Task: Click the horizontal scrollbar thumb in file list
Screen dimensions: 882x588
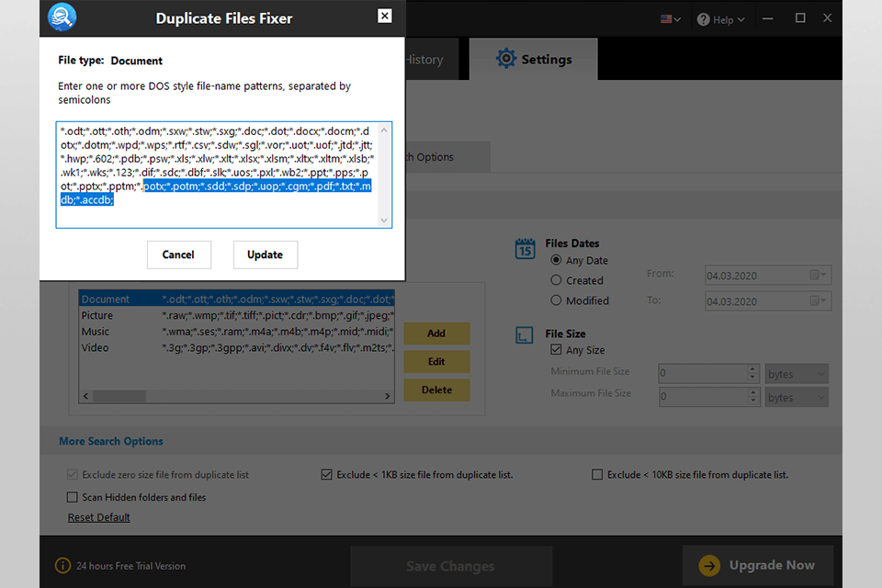Action: click(119, 396)
